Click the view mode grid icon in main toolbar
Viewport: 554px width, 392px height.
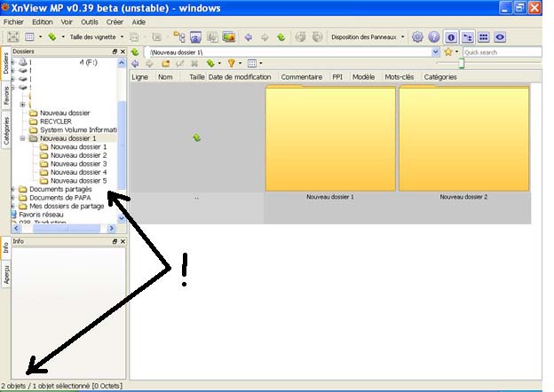coord(29,36)
